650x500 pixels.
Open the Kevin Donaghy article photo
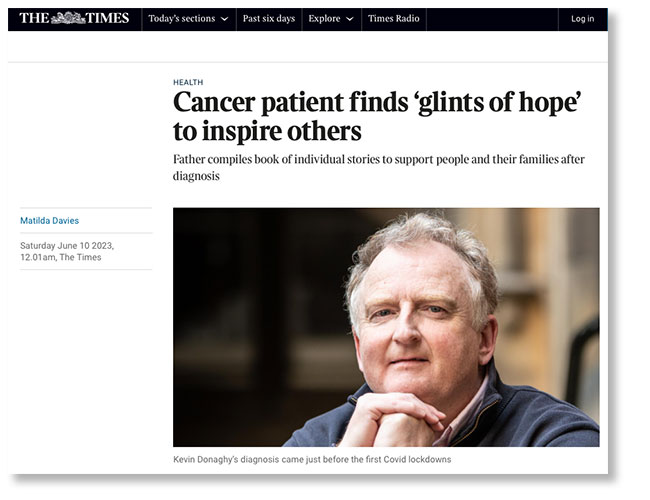386,326
